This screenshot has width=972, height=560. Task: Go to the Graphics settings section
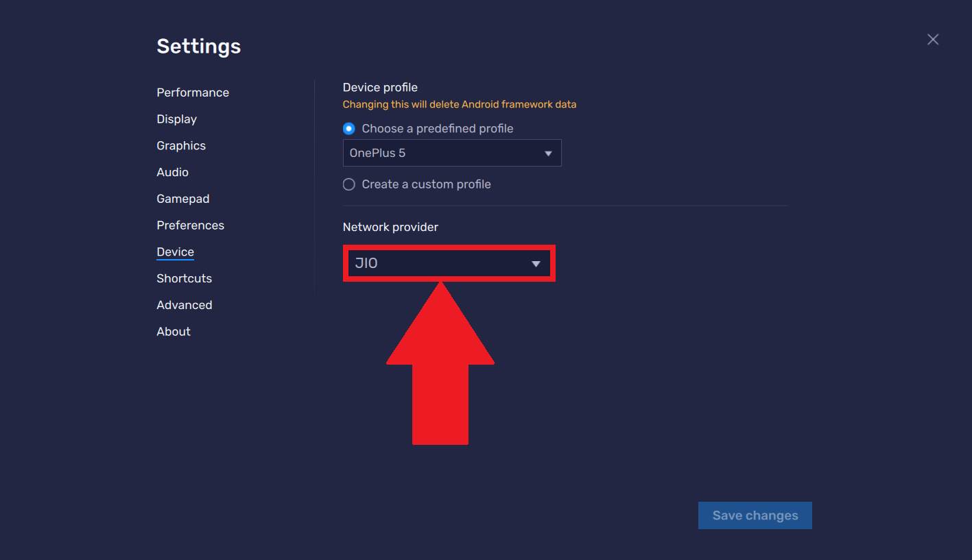point(181,146)
